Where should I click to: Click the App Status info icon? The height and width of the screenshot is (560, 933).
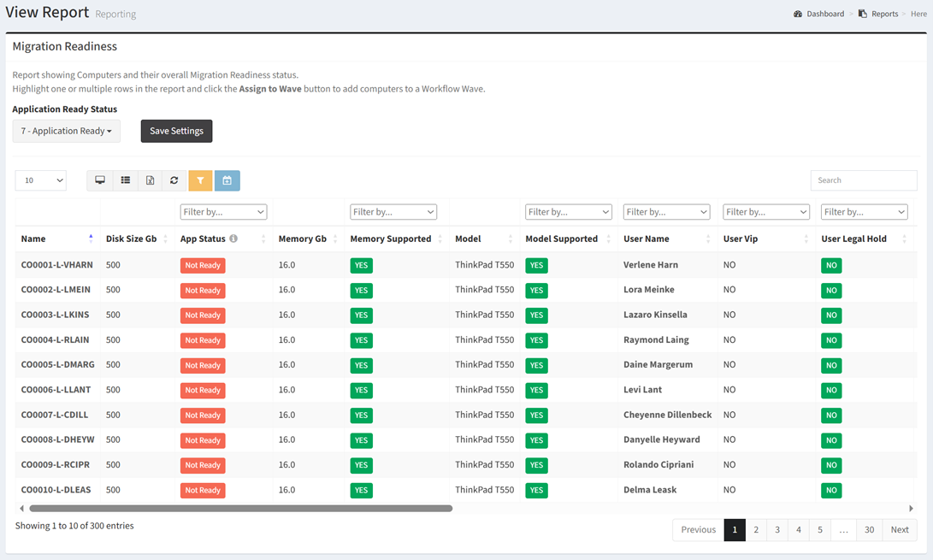pos(233,239)
